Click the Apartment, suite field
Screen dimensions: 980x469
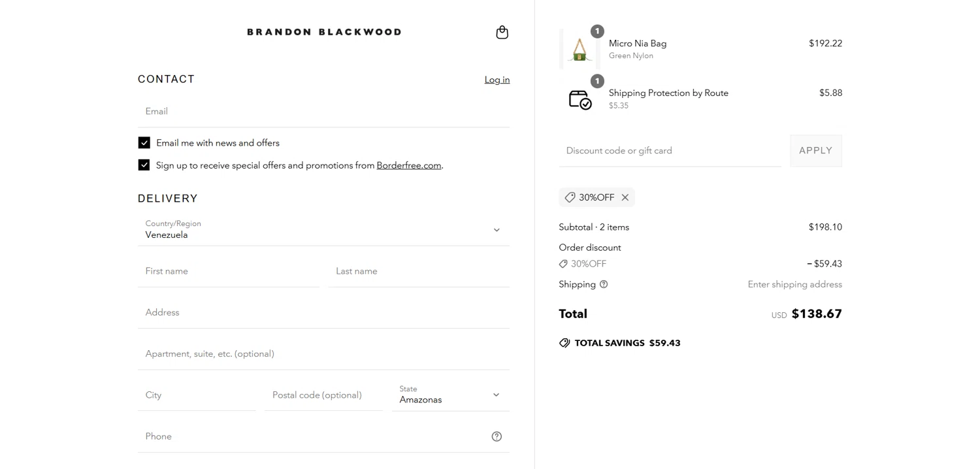pos(323,354)
